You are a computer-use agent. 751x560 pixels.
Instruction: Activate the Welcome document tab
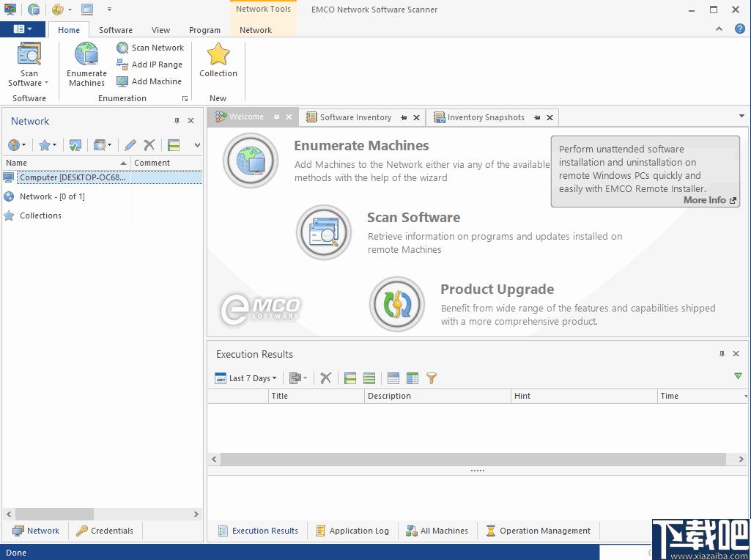246,117
